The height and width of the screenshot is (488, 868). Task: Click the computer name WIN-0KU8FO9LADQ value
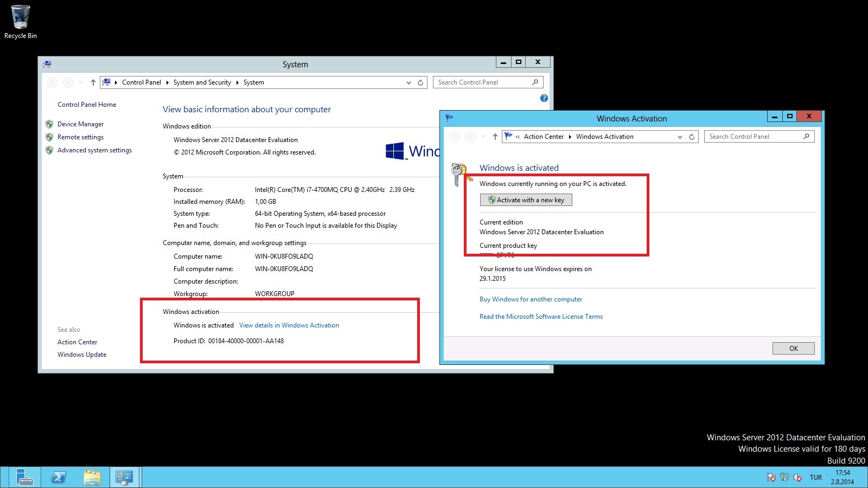point(284,256)
